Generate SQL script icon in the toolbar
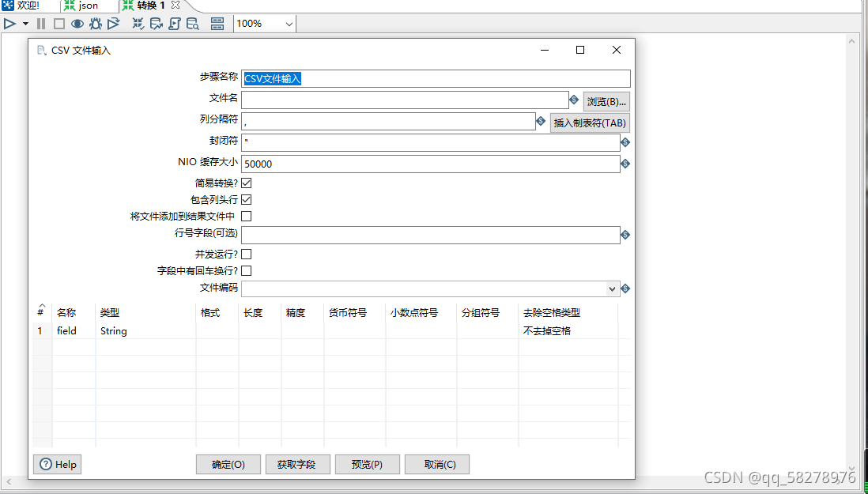868x494 pixels. click(x=175, y=23)
